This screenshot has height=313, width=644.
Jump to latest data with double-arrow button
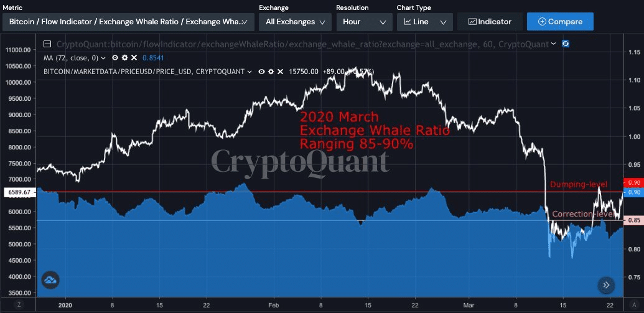(x=606, y=286)
